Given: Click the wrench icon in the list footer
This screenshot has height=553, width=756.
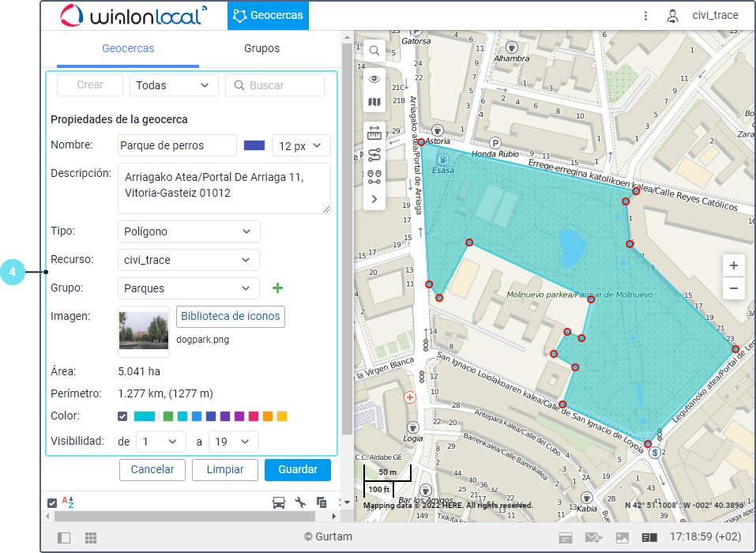Looking at the screenshot, I should 300,502.
